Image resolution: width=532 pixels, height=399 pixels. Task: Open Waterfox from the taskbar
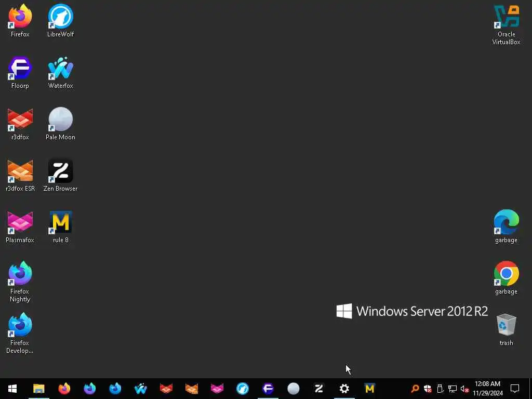tap(140, 389)
